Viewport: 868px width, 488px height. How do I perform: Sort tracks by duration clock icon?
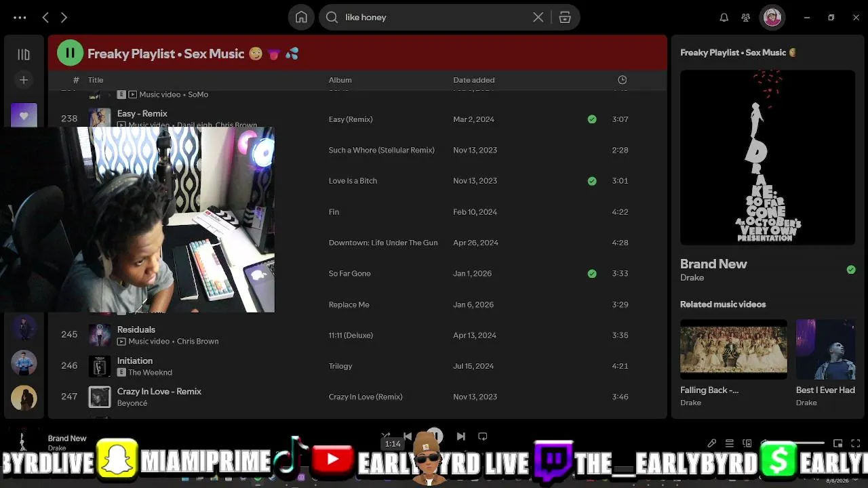(622, 80)
